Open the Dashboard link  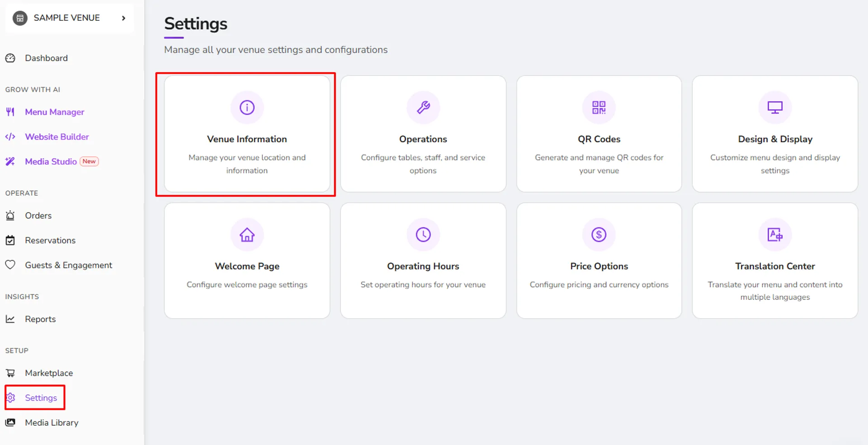[x=46, y=58]
